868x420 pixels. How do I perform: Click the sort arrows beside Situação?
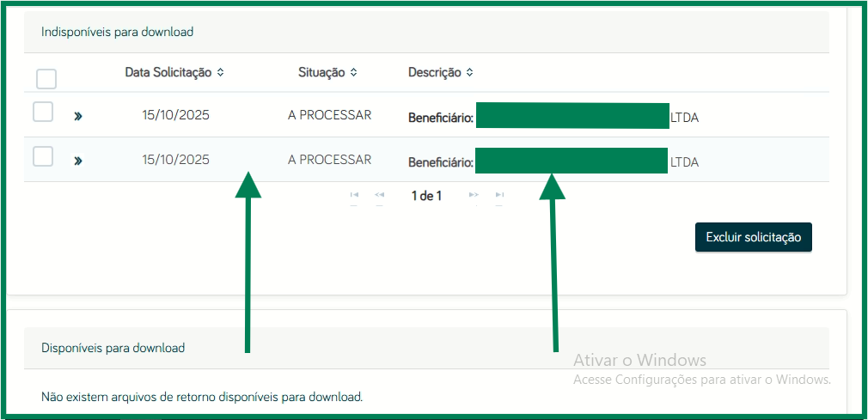[x=353, y=73]
